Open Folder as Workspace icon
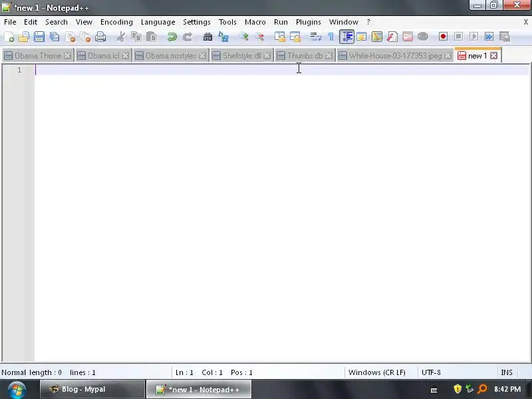 click(x=408, y=37)
